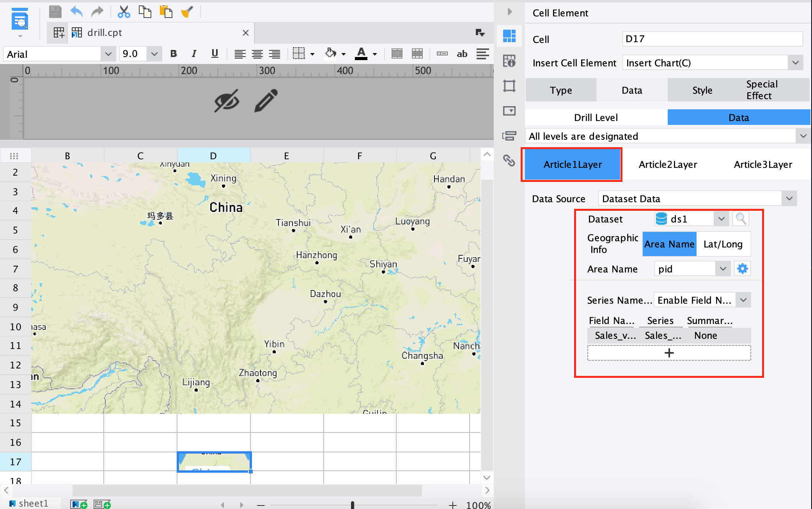Click the hidden eye icon above the grid
The image size is (812, 509).
click(x=227, y=101)
